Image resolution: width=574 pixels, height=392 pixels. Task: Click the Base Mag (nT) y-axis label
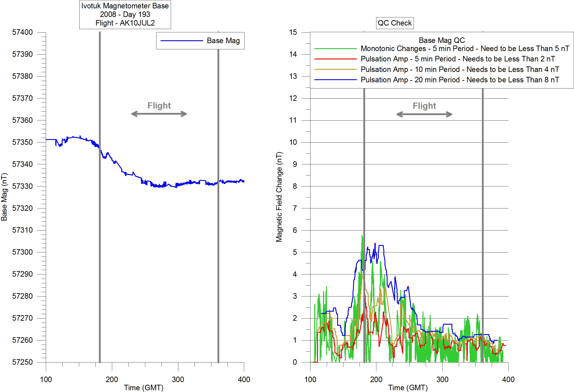[x=4, y=197]
